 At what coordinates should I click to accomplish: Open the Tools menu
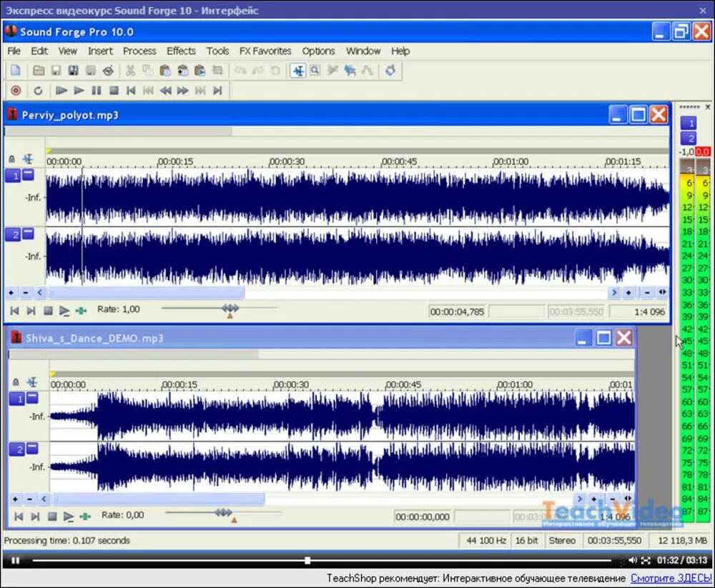point(217,51)
